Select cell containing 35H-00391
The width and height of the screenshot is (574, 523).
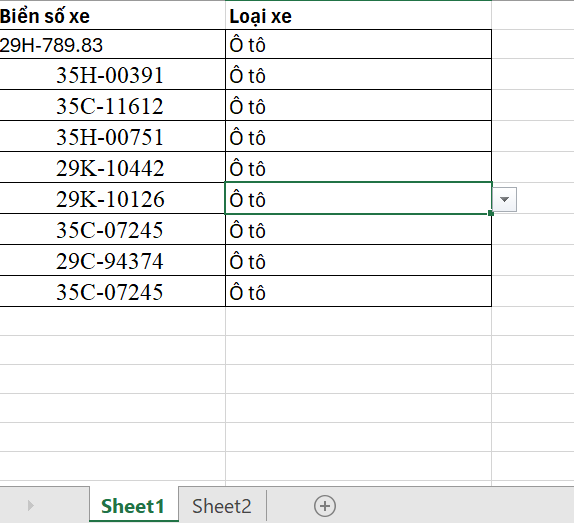click(x=112, y=74)
